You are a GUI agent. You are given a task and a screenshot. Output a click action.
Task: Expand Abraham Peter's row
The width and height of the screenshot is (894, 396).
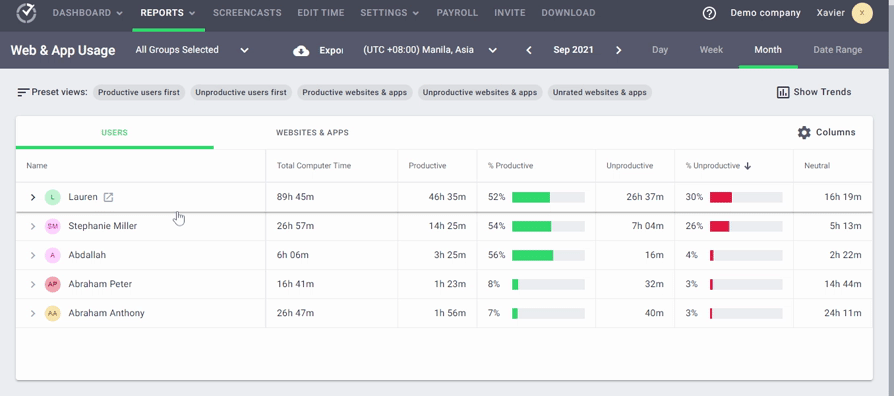[x=33, y=284]
